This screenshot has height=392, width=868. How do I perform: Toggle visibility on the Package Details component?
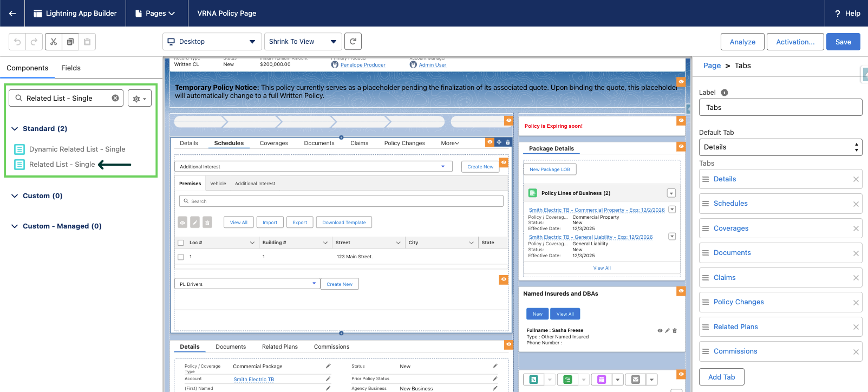[681, 146]
